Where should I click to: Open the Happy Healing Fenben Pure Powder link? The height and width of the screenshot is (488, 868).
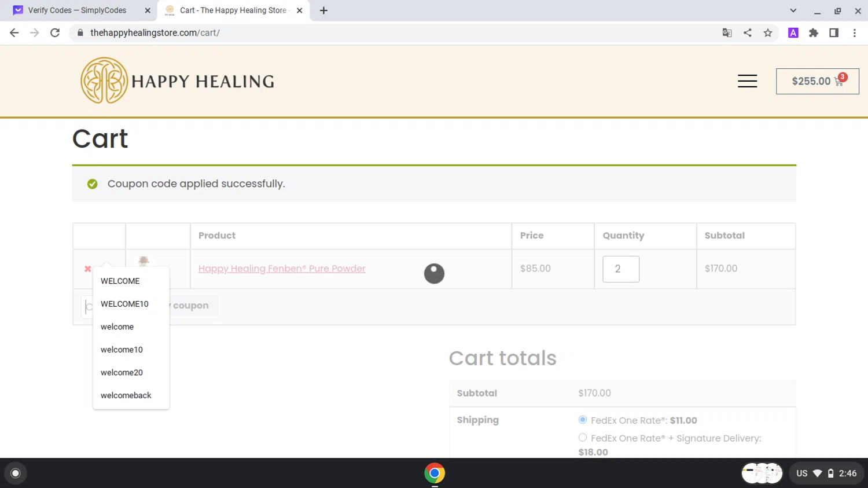tap(282, 269)
